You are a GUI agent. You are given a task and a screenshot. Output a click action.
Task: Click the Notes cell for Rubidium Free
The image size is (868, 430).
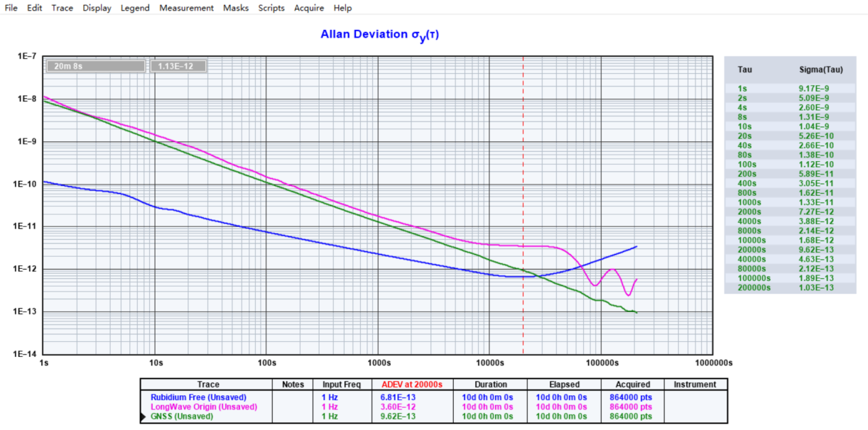(293, 397)
